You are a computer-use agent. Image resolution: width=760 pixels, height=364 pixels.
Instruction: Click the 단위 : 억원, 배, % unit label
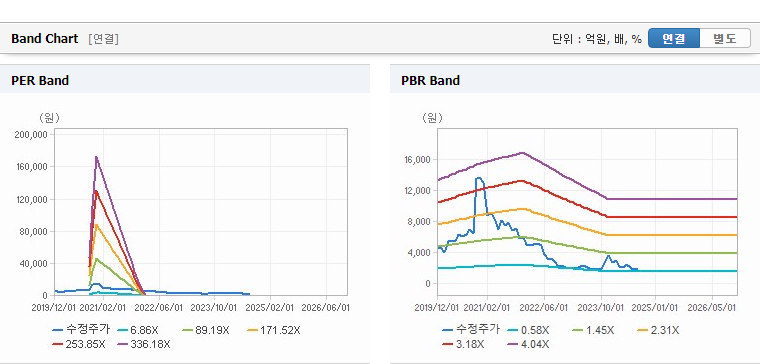click(x=597, y=39)
